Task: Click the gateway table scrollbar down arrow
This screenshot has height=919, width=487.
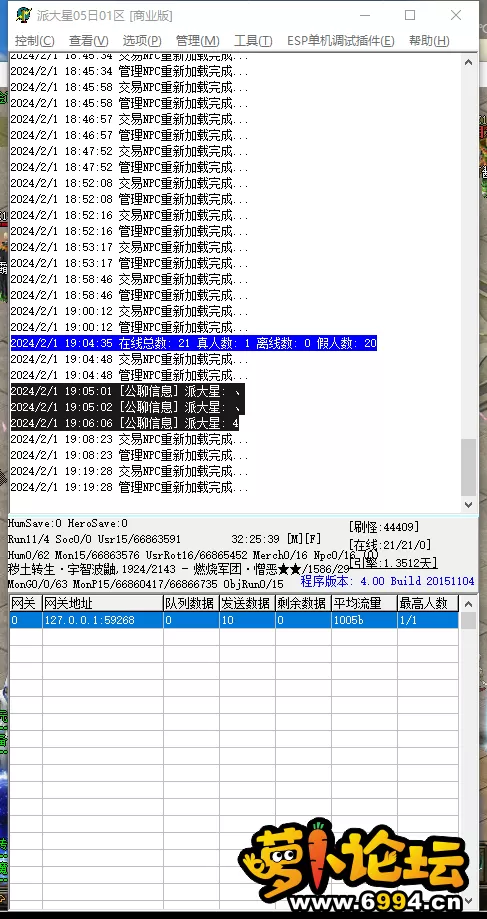Action: point(468,900)
